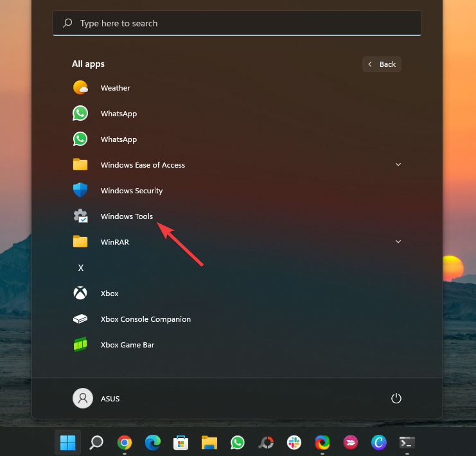Open Canva from the taskbar

pos(378,443)
